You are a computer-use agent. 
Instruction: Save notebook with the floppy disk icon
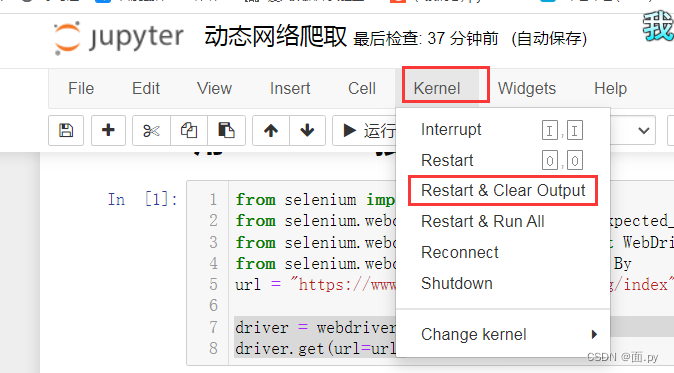66,130
